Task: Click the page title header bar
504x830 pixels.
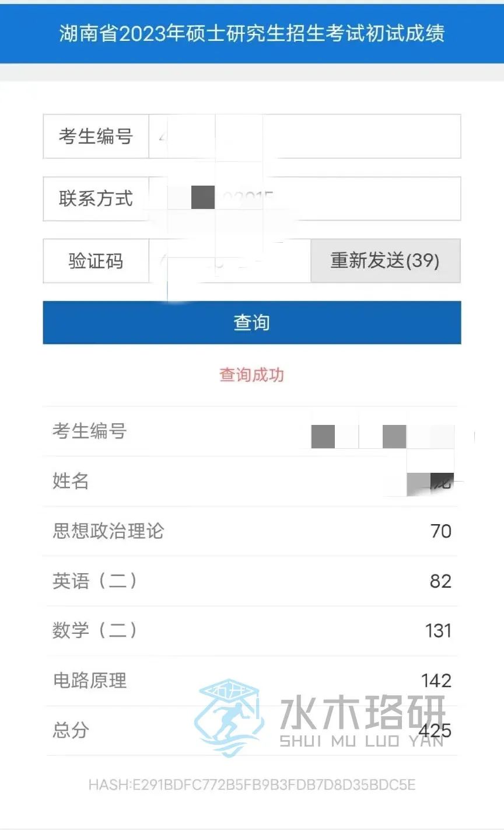Action: click(252, 33)
